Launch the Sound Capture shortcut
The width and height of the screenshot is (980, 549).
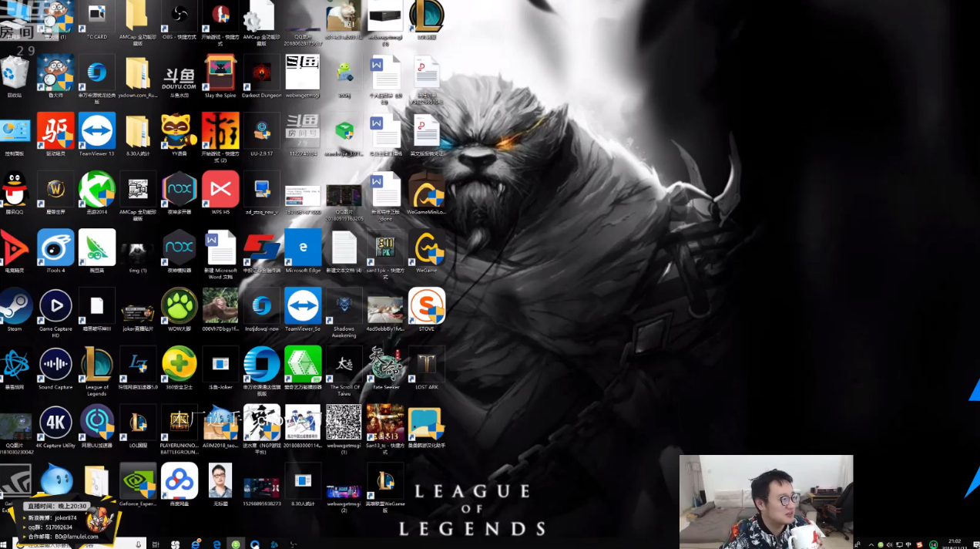point(55,364)
